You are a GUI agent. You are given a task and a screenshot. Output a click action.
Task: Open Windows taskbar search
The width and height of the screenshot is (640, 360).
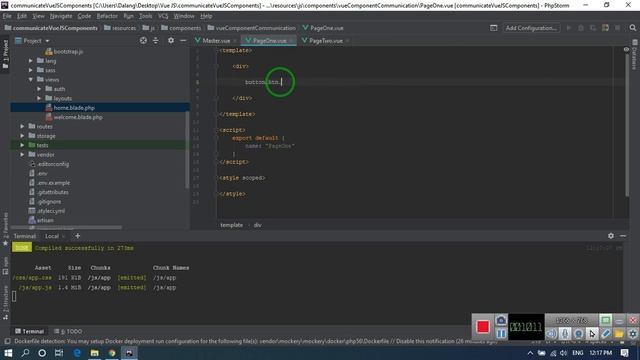[25, 353]
